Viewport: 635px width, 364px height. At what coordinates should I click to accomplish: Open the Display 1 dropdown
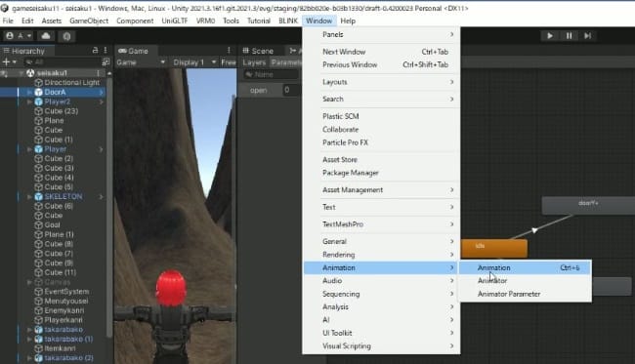[x=193, y=62]
